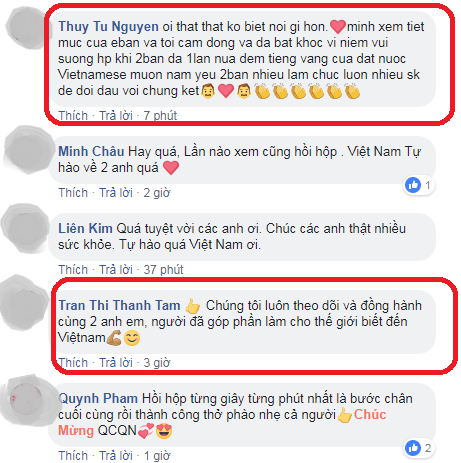Reply to Thuy Tu Nguyen's comment
This screenshot has height=463, width=461.
116,116
